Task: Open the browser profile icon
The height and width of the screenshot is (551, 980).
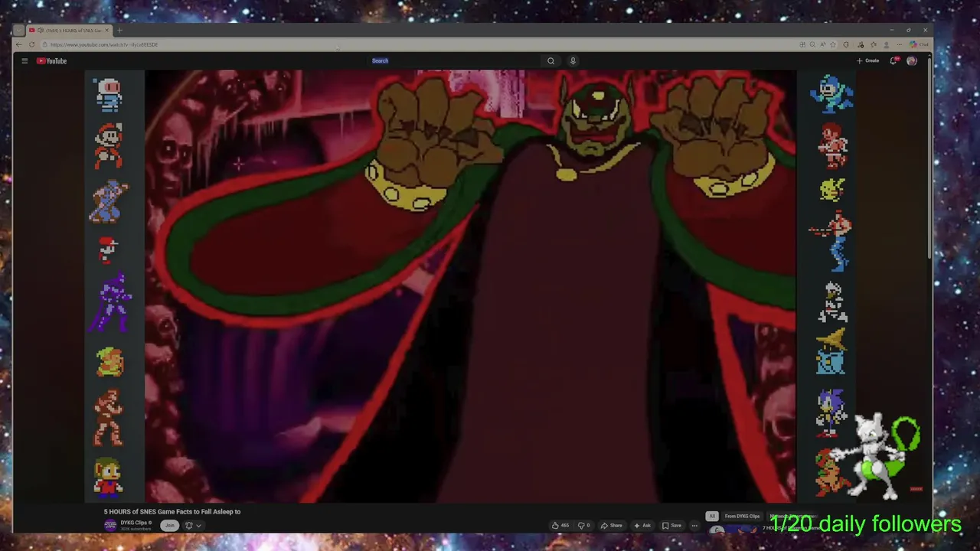Action: pyautogui.click(x=887, y=44)
